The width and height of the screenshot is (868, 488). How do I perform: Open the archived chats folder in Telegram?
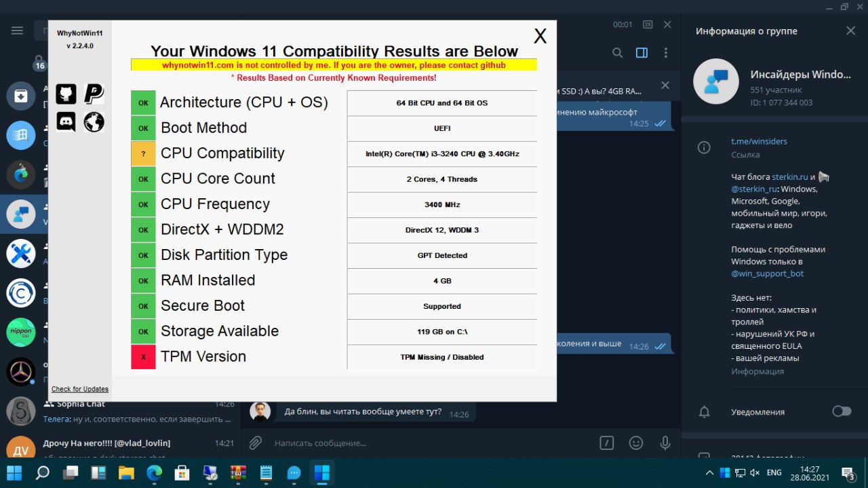click(x=21, y=96)
